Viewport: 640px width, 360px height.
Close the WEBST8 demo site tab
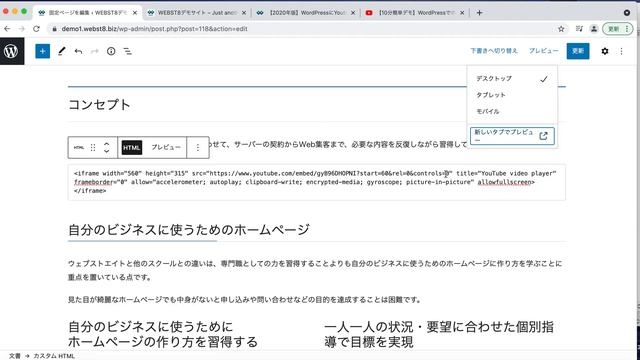[x=244, y=13]
